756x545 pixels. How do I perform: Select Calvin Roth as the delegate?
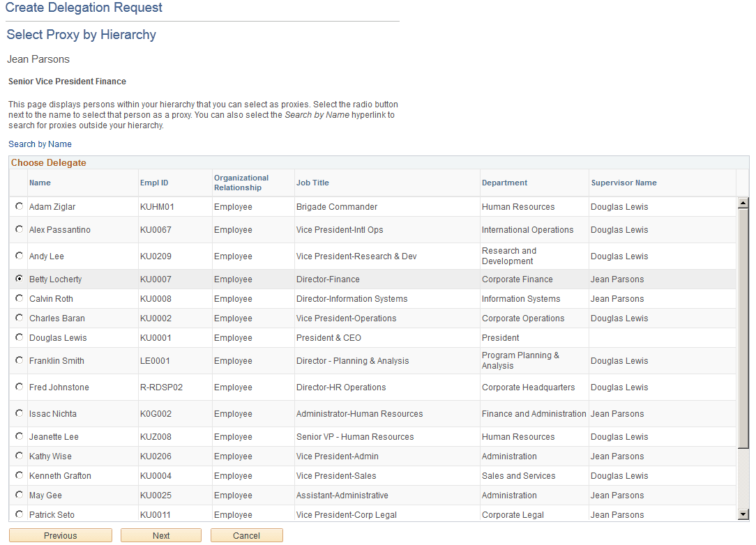[x=19, y=298]
